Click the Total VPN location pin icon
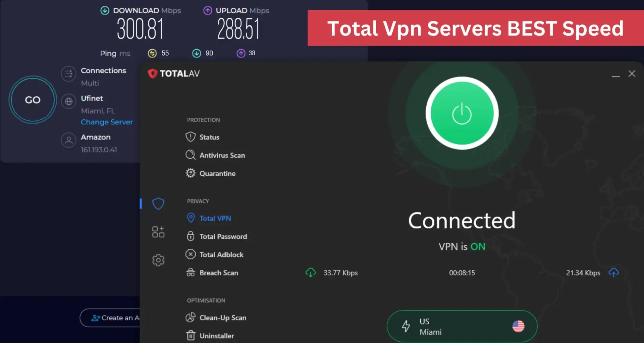This screenshot has height=343, width=644. [x=191, y=218]
